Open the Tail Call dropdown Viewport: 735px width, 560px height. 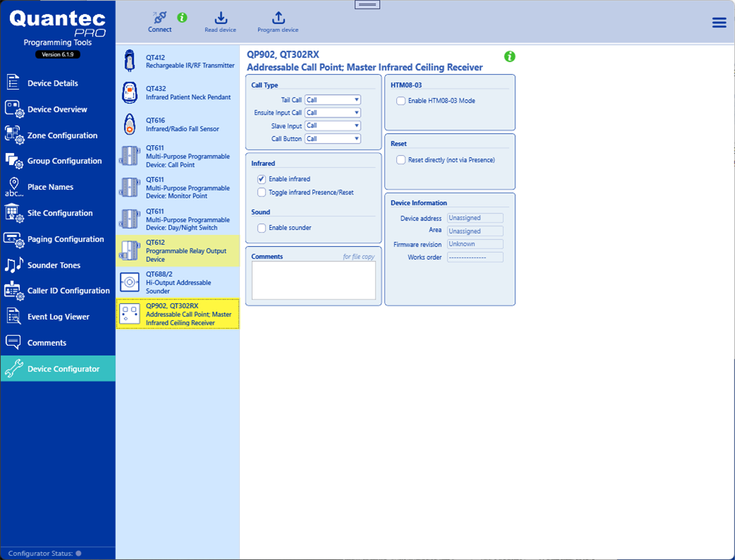click(333, 100)
